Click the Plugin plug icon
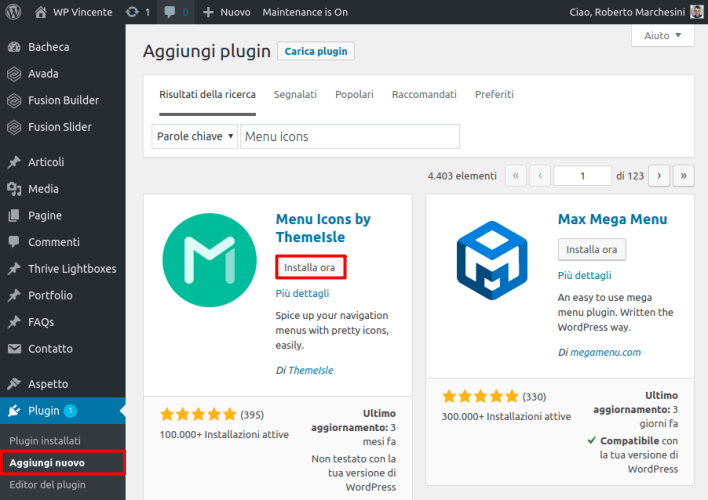This screenshot has height=500, width=708. 14,411
